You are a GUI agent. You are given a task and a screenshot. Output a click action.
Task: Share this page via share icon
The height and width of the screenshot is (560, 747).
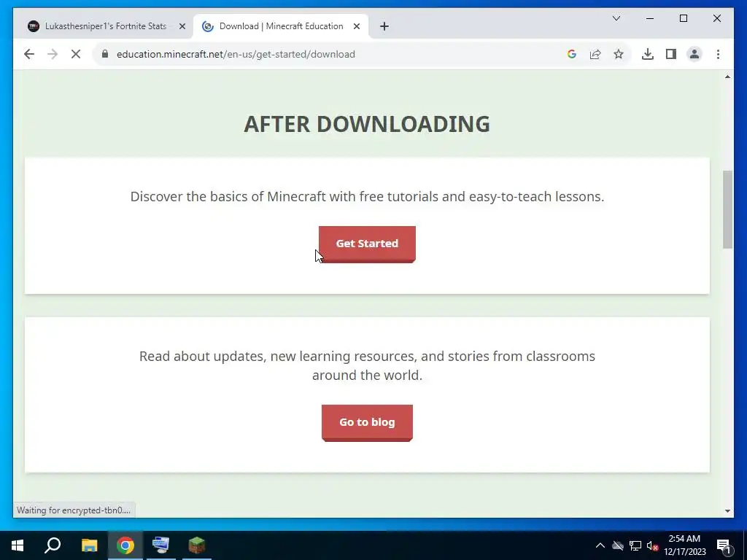(x=595, y=54)
